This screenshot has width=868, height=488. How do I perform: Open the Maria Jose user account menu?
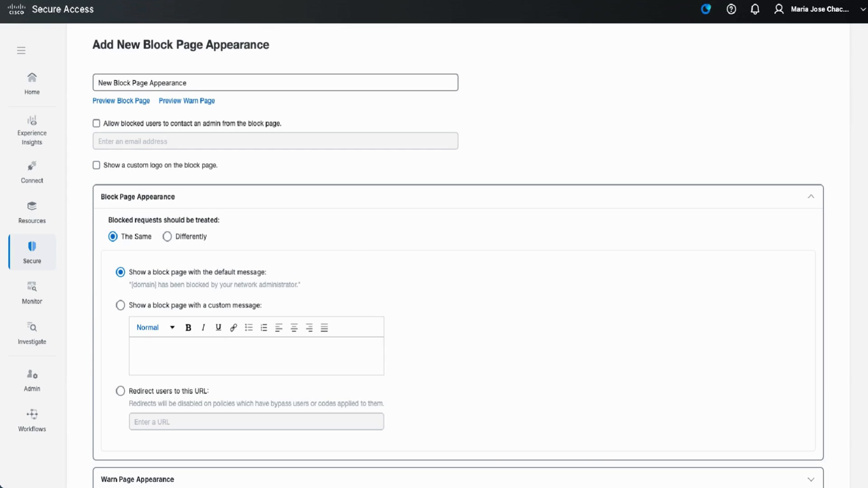click(820, 9)
